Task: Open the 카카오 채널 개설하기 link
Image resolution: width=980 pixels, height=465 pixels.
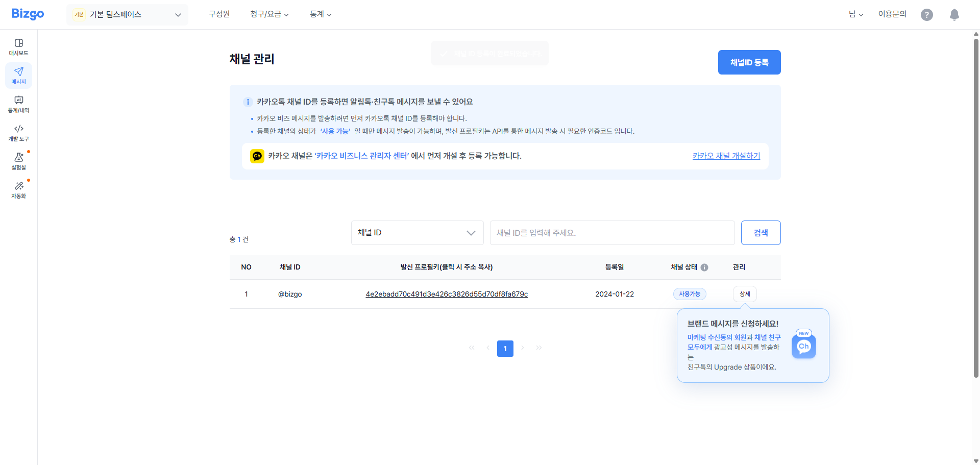Action: (x=726, y=156)
